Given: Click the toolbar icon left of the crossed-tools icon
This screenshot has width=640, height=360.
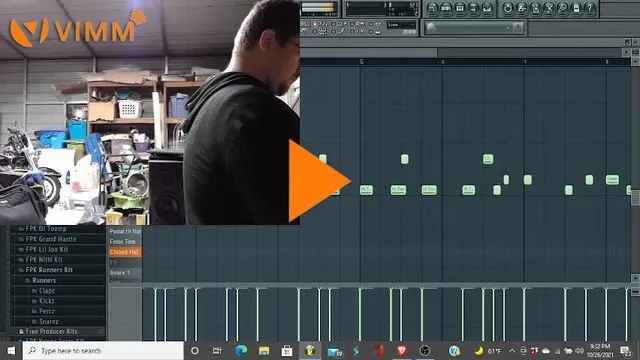Looking at the screenshot, I should click(x=536, y=8).
